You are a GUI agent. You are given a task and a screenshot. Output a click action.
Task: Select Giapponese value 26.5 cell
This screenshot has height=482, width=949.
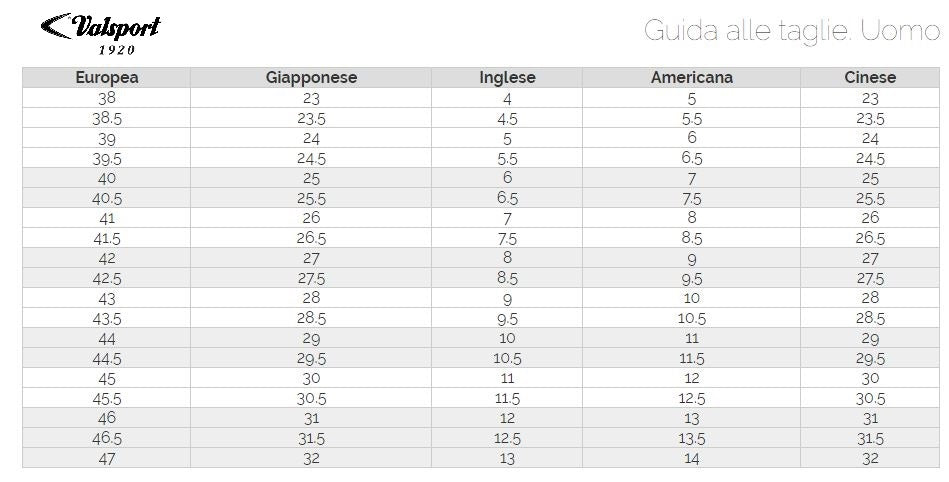(311, 238)
